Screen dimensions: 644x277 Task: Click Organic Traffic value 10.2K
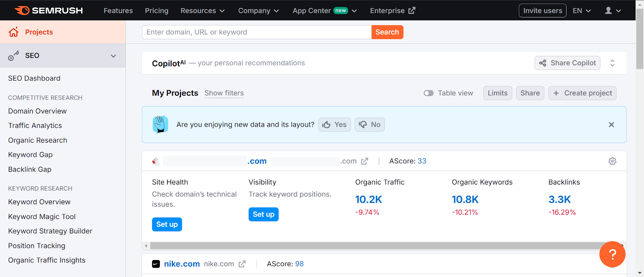[x=368, y=199]
